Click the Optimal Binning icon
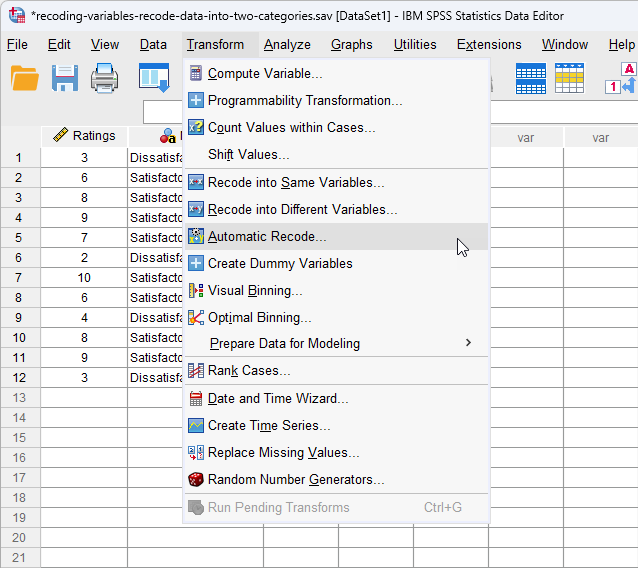Screen dimensions: 638x568 196,317
